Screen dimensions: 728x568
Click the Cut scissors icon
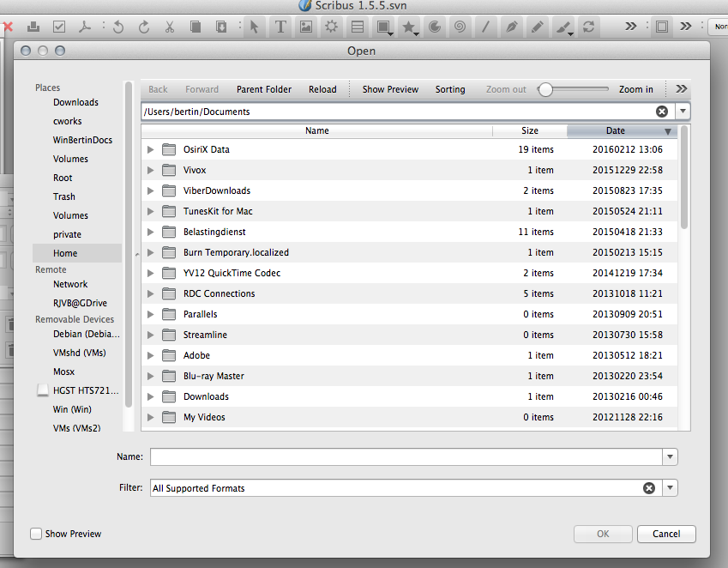coord(170,27)
